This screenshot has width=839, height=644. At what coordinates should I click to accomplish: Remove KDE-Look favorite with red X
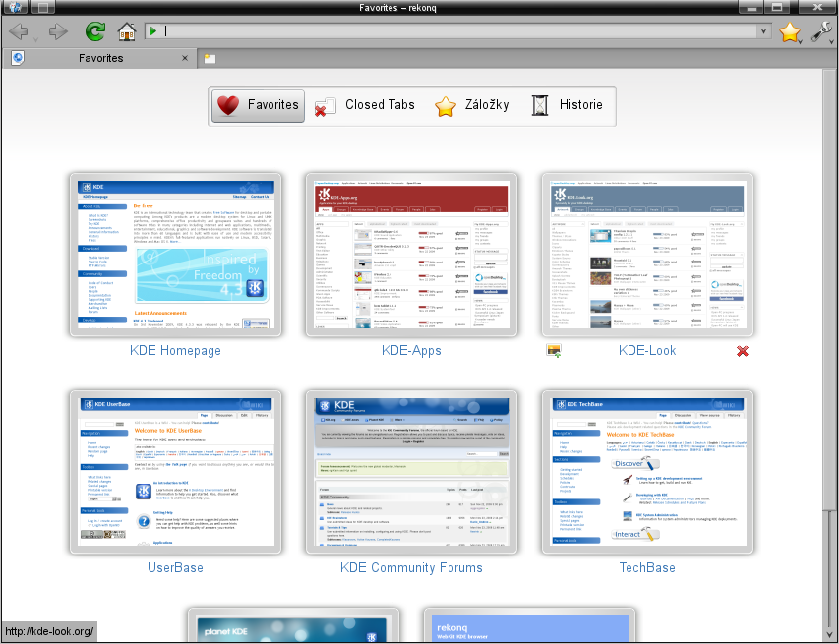coord(743,351)
